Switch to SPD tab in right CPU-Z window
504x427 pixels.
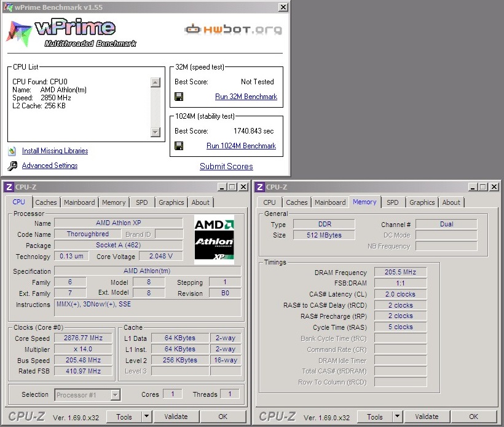click(x=393, y=202)
